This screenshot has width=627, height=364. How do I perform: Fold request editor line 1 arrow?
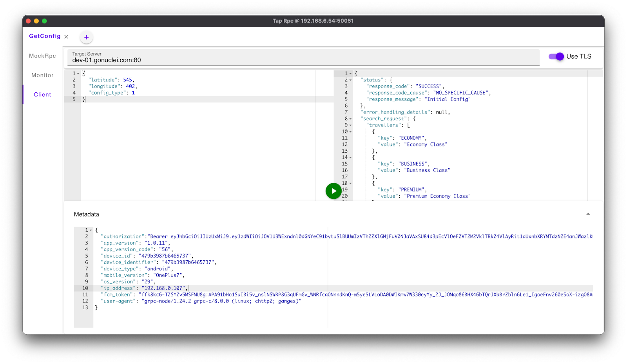click(78, 74)
